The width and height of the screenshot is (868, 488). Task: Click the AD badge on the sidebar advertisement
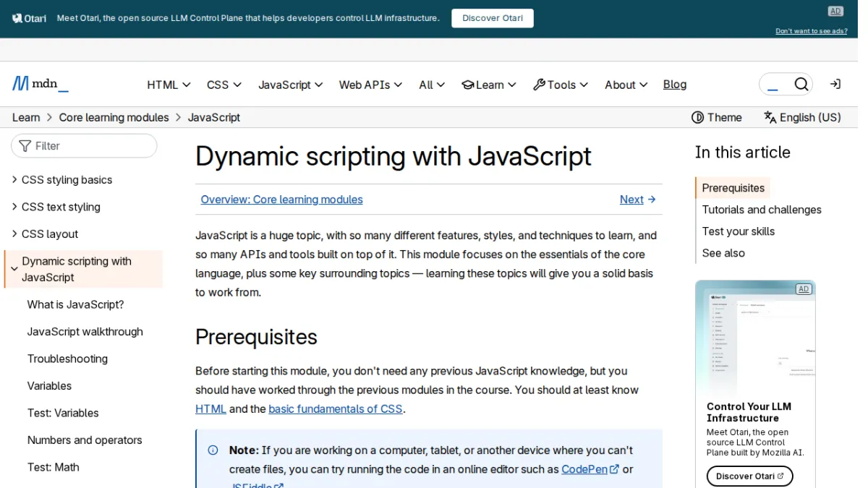pyautogui.click(x=803, y=289)
